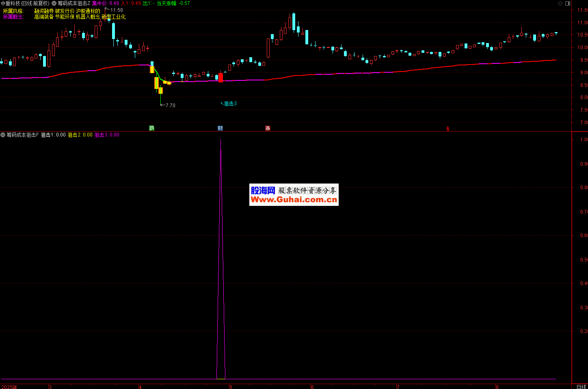Open the 筹码成本狙击F indicator dropdown arrow
The height and width of the screenshot is (389, 588).
click(x=3, y=135)
